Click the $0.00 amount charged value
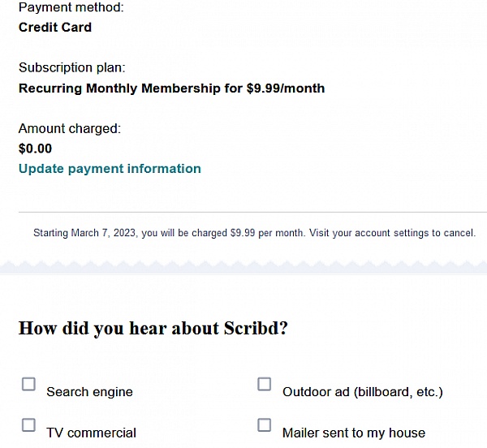 click(x=35, y=149)
